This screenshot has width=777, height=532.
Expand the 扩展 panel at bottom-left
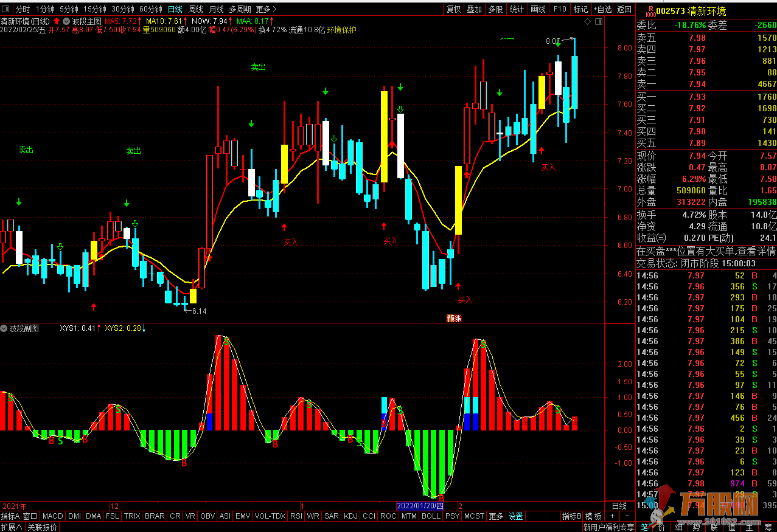[x=12, y=527]
